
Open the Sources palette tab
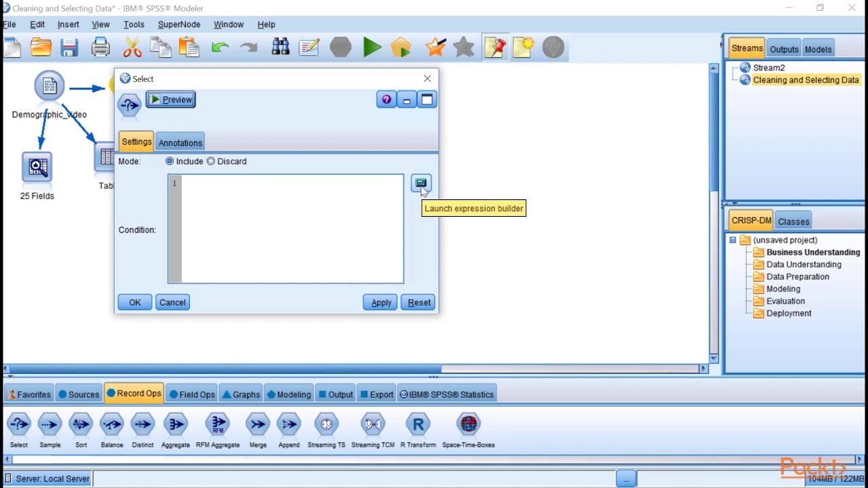pyautogui.click(x=79, y=394)
